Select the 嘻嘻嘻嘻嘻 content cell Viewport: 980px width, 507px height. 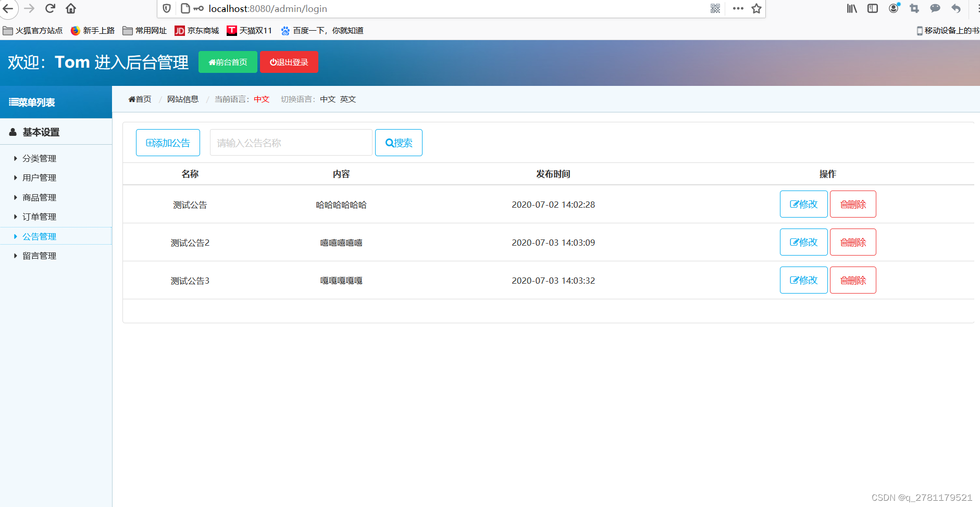[x=341, y=243]
